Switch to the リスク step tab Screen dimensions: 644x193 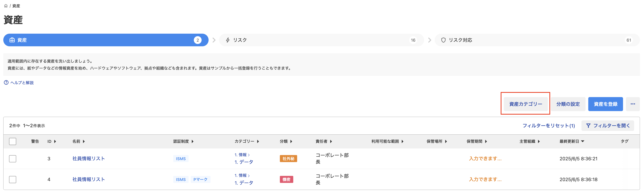pos(321,40)
